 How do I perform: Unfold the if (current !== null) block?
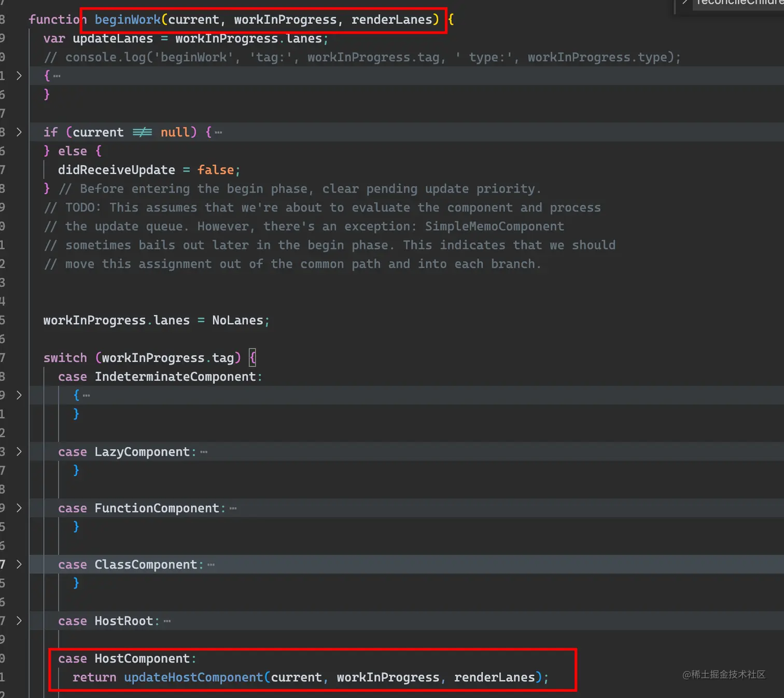(x=19, y=132)
